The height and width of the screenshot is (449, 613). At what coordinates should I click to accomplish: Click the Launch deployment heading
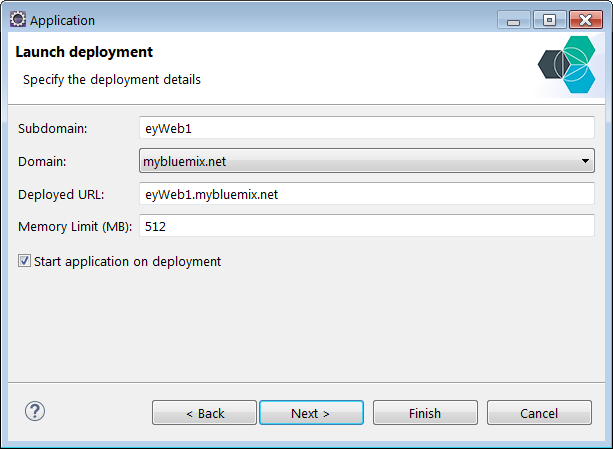tap(84, 52)
